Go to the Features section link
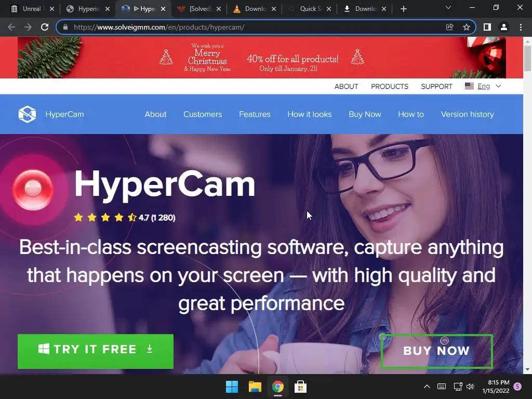 coord(255,114)
